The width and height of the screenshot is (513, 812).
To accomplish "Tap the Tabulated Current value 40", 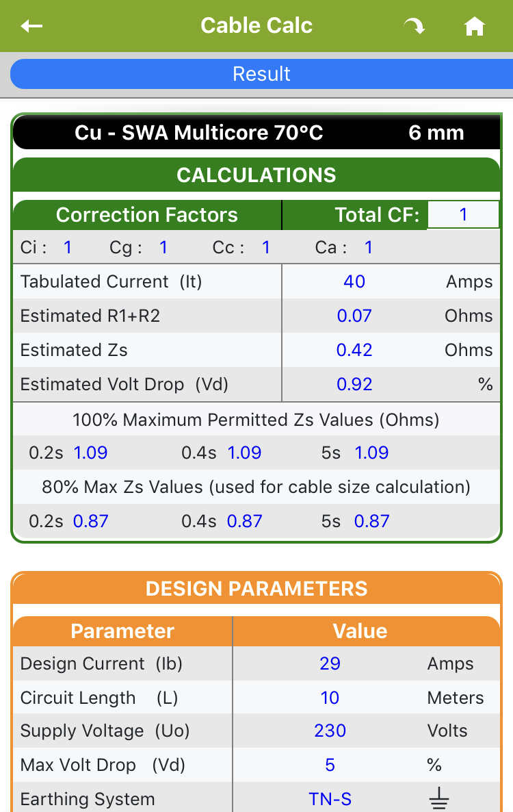I will pyautogui.click(x=354, y=281).
